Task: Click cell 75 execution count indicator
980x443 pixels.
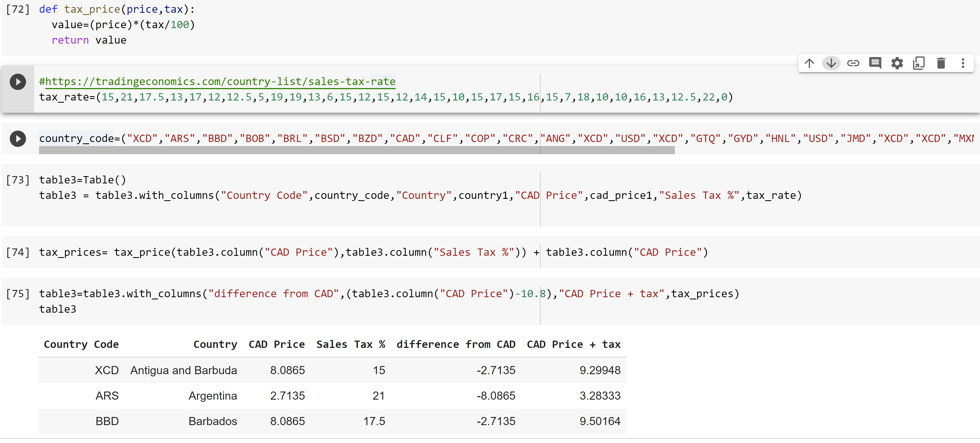Action: [x=18, y=293]
